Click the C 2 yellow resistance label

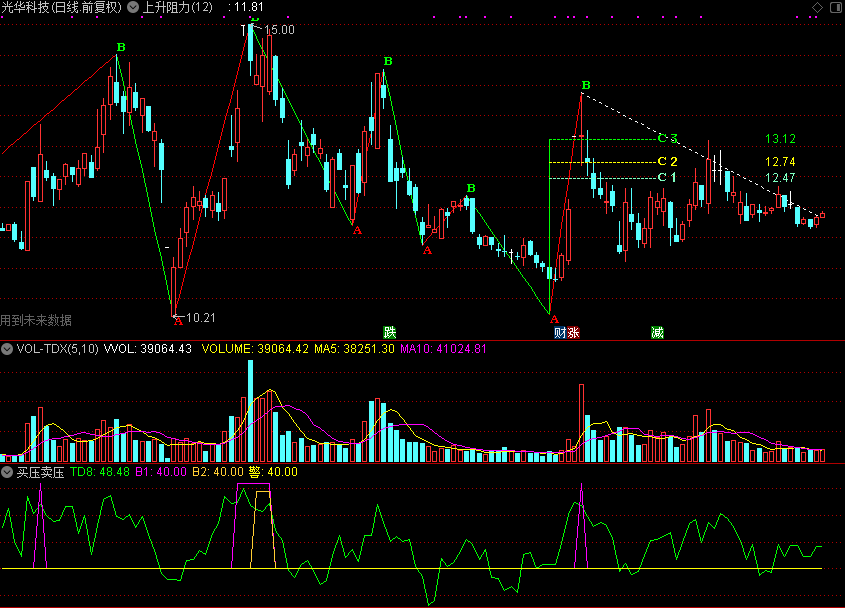[x=667, y=161]
